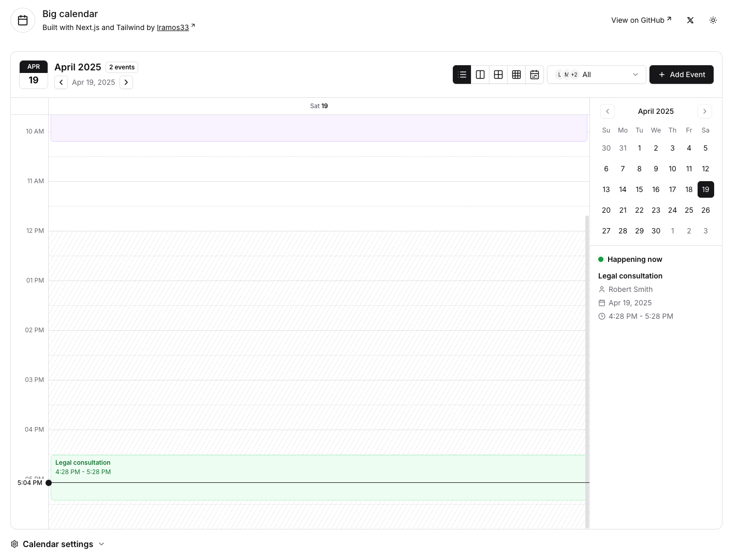Switch to week view with the columns icon
This screenshot has width=739, height=560.
click(x=480, y=75)
